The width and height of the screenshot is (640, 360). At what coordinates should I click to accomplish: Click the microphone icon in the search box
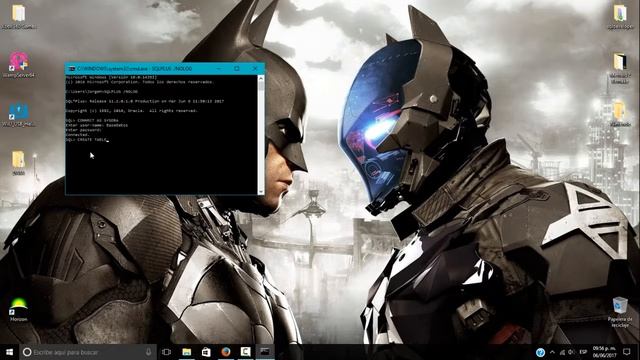[x=148, y=352]
